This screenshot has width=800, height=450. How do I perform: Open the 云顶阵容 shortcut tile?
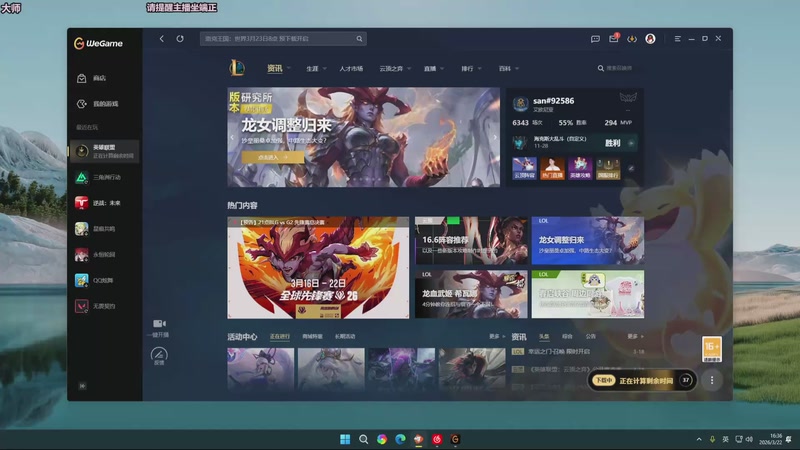(x=524, y=168)
